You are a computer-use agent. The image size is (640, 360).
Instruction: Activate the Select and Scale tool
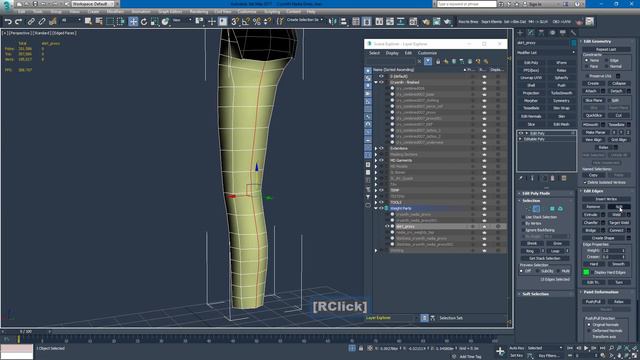154,21
